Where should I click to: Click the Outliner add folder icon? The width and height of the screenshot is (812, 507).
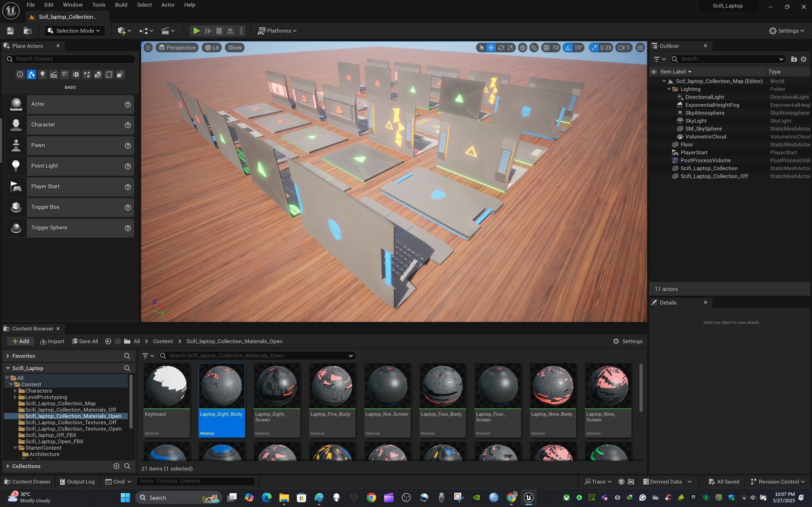(x=794, y=59)
